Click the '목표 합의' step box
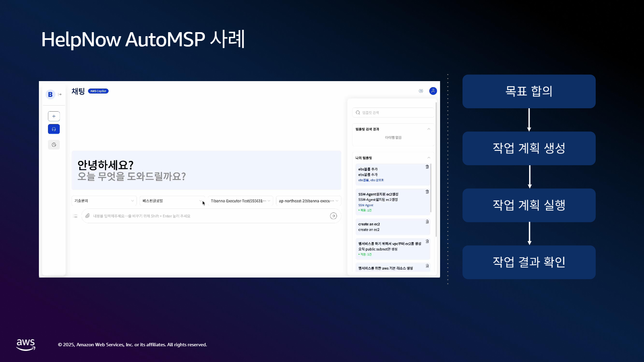 coord(529,92)
